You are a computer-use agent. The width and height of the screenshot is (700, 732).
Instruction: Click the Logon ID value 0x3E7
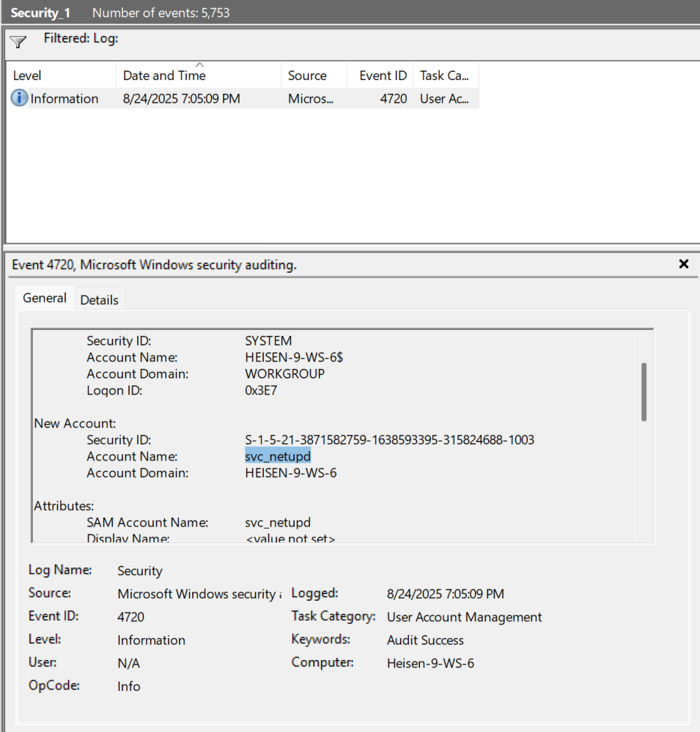point(261,390)
